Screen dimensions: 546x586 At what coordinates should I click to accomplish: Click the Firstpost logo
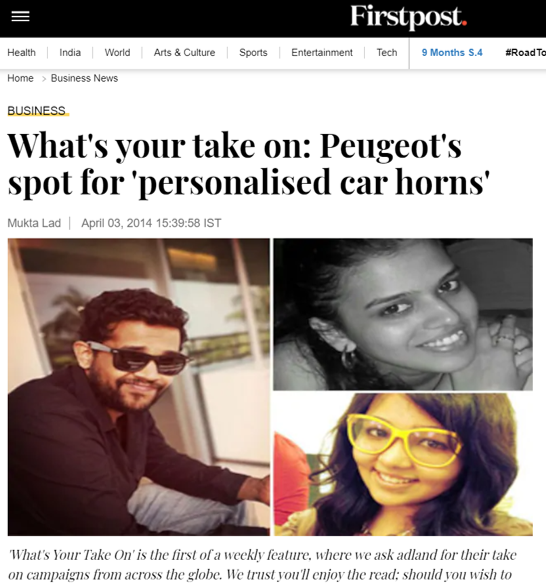click(408, 18)
